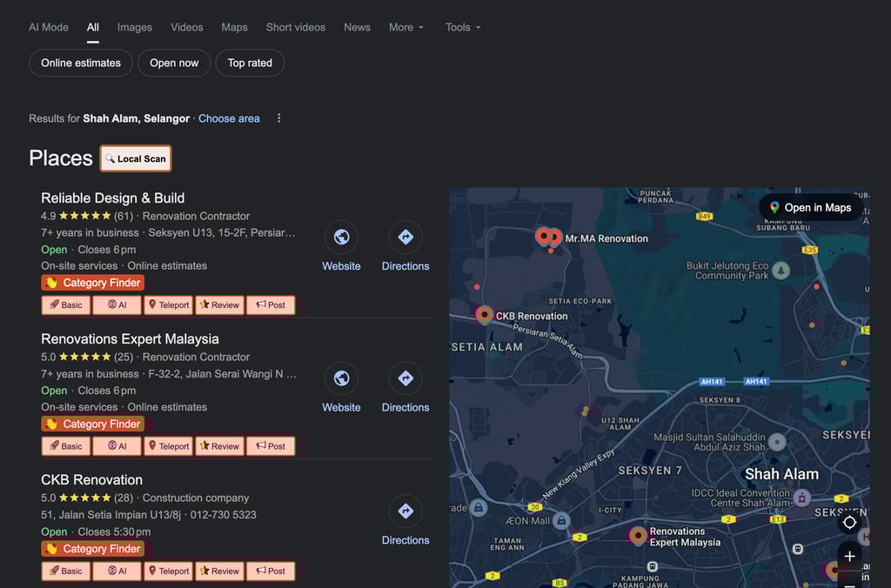
Task: Open Category Finder for Renovations Expert Malaysia
Action: click(x=92, y=424)
